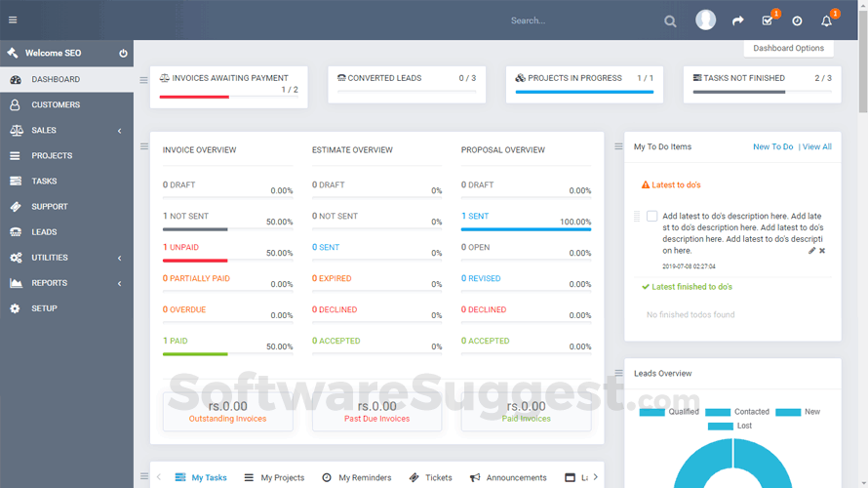Open the notifications bell icon
The height and width of the screenshot is (488, 868).
[x=827, y=20]
